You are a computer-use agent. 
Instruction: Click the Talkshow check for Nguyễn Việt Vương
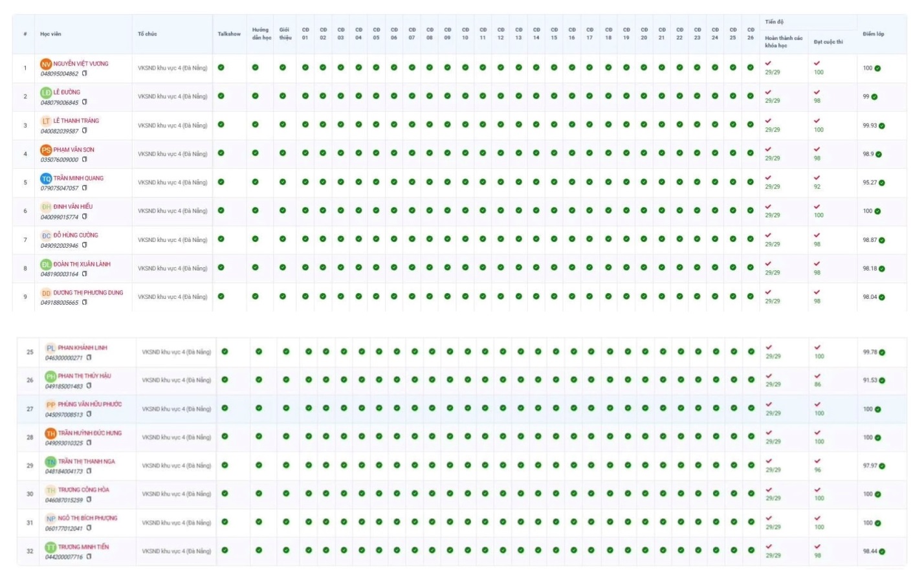[x=221, y=67]
